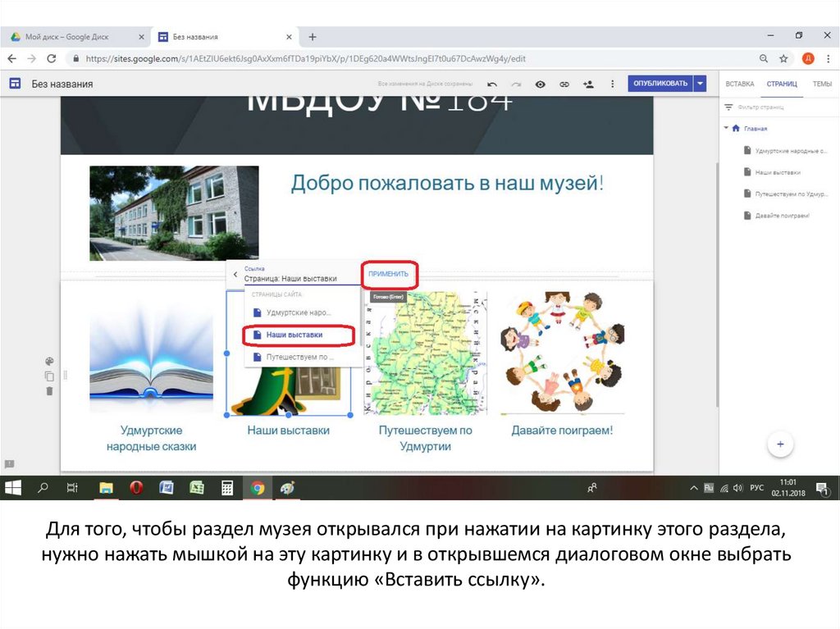Viewport: 840px width, 629px height.
Task: Click the page filter icon in sidebar
Action: pos(728,107)
